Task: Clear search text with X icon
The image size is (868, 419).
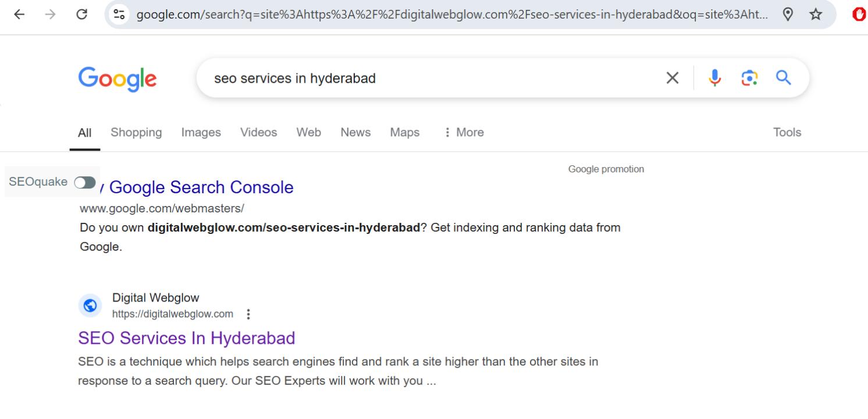Action: [672, 78]
